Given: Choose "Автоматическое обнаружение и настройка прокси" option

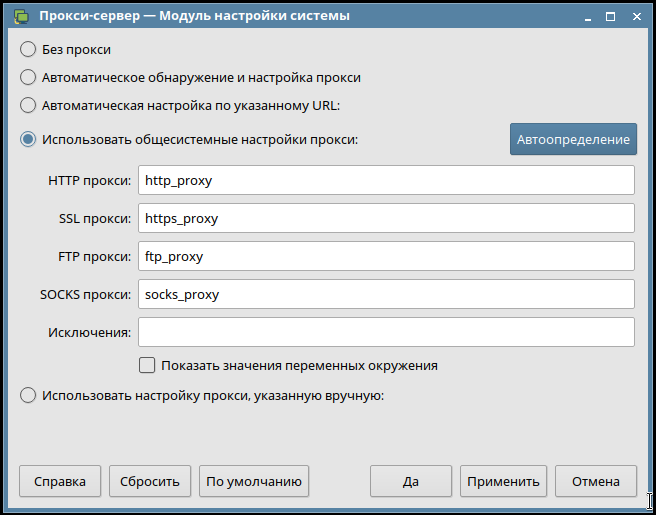Looking at the screenshot, I should [x=28, y=77].
